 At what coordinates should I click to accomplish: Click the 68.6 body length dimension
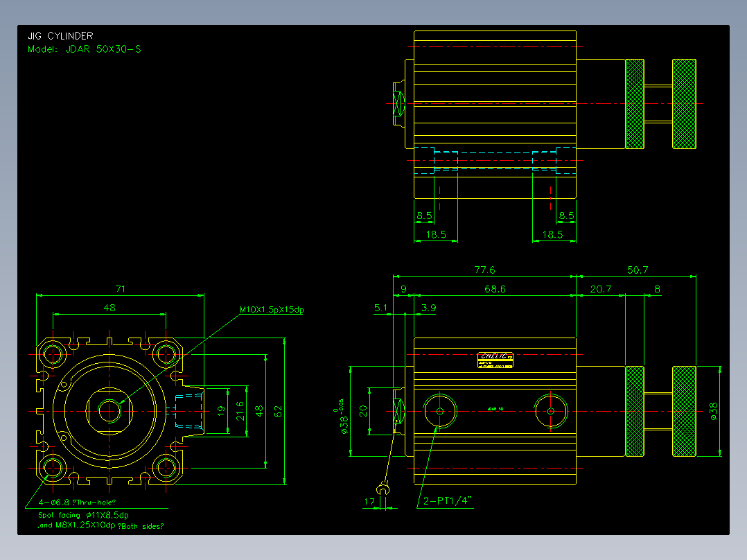pyautogui.click(x=495, y=289)
